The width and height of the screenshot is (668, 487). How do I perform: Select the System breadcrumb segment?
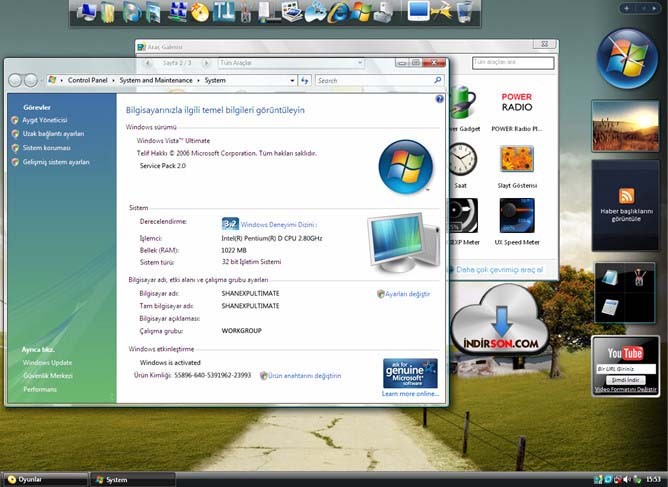click(x=215, y=80)
